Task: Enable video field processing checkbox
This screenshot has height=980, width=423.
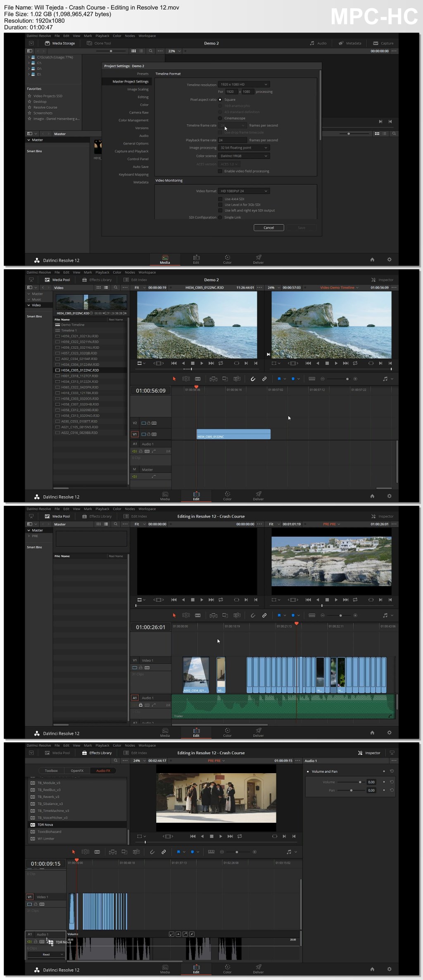Action: [x=220, y=171]
